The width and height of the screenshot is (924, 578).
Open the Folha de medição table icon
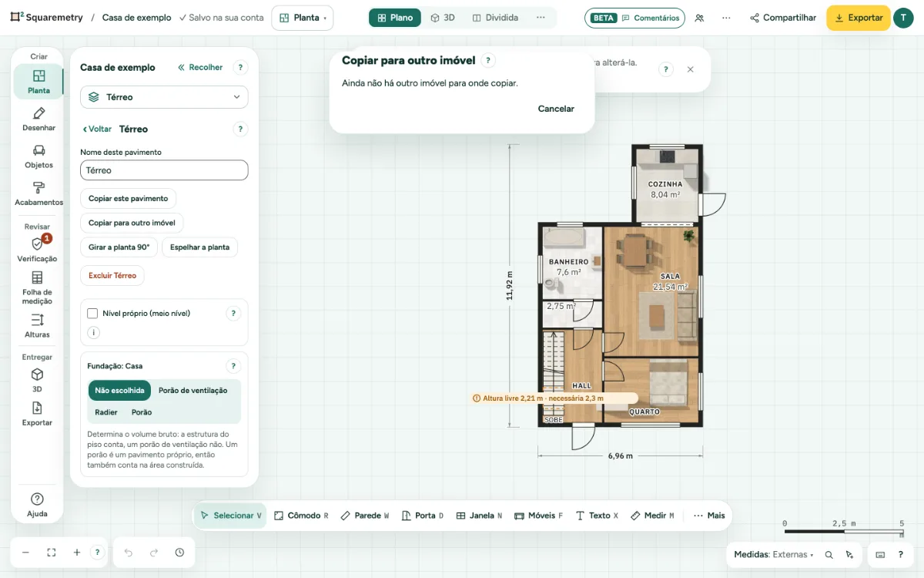[x=37, y=287]
